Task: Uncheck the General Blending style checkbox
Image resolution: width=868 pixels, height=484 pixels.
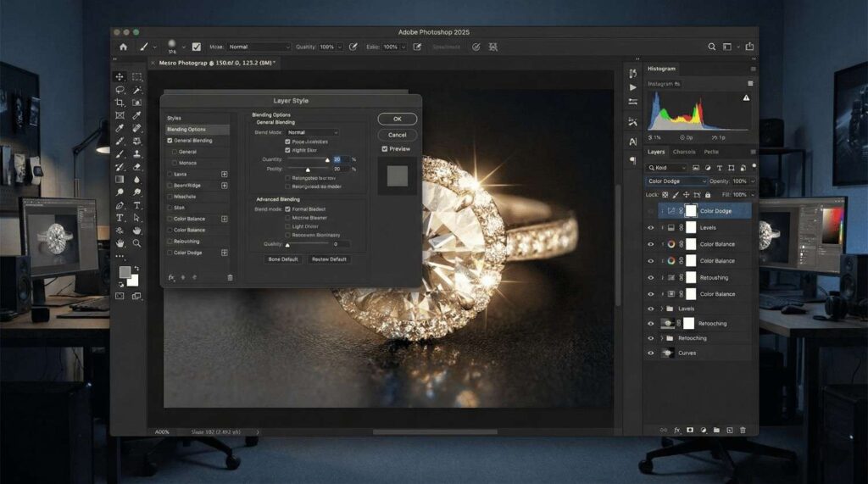Action: pyautogui.click(x=170, y=141)
